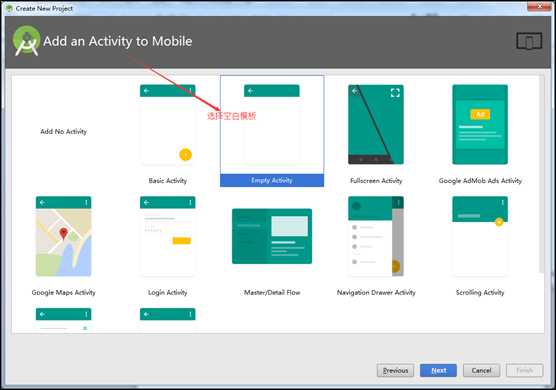This screenshot has width=556, height=390.
Task: Pick the Scrolling Activity template thumbnail
Action: click(x=480, y=236)
